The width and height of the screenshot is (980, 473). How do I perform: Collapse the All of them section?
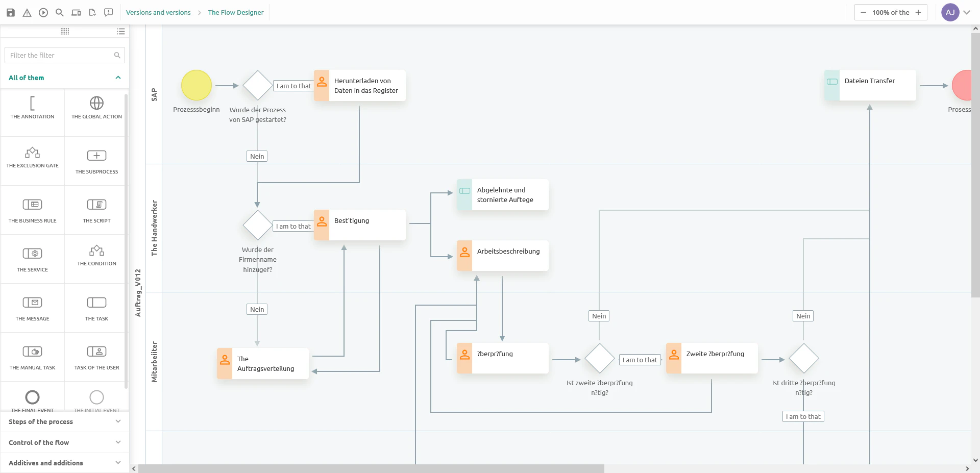click(118, 78)
